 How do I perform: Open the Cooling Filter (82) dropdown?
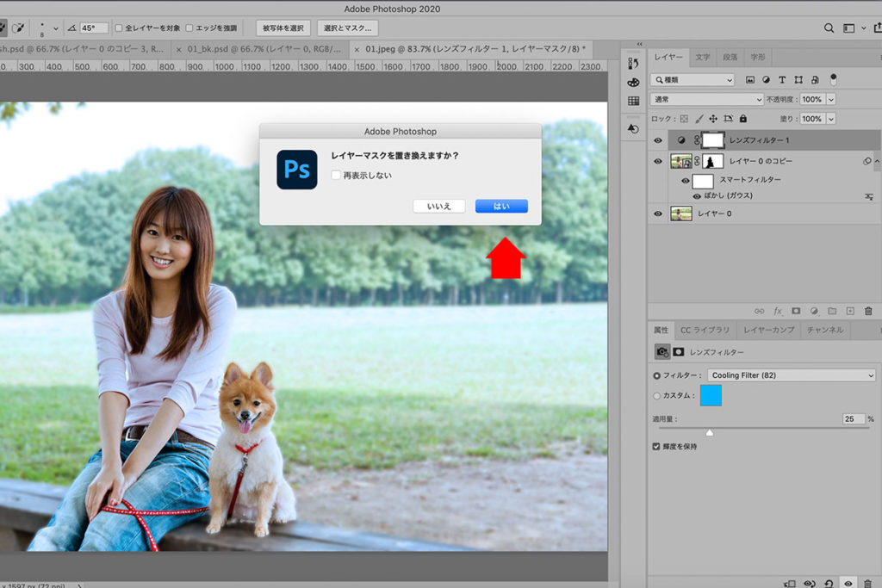point(792,375)
